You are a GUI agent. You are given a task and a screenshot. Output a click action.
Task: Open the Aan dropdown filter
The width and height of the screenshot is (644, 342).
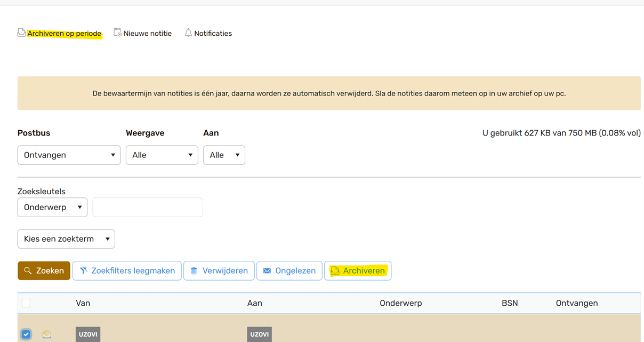click(224, 155)
